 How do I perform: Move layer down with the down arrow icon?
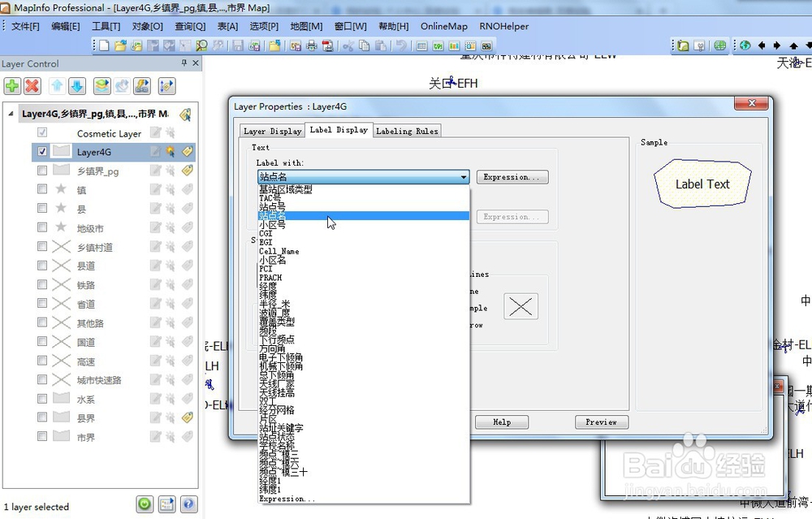click(77, 85)
